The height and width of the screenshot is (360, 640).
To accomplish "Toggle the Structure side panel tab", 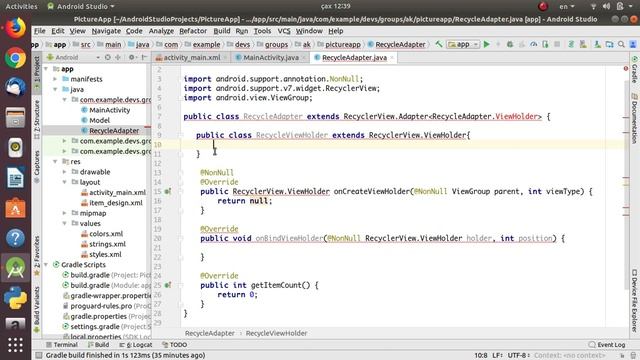I will pos(37,119).
